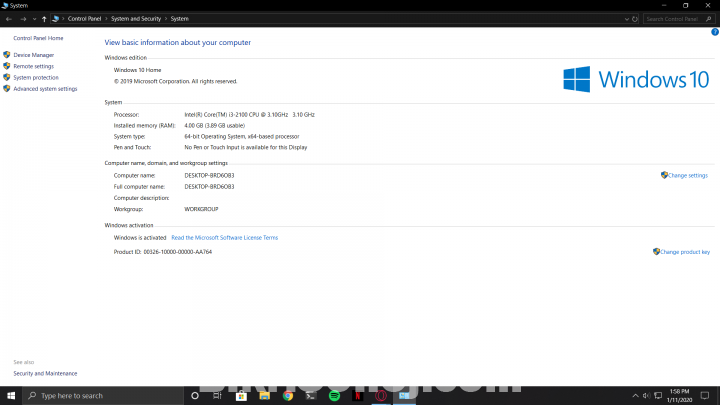720x405 pixels.
Task: Select Control Panel in the breadcrumb
Action: (84, 19)
